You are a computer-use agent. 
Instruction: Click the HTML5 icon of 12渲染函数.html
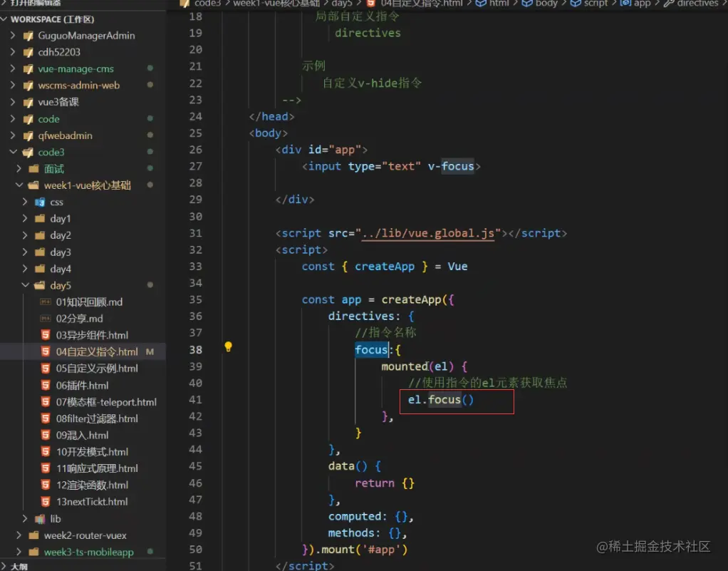point(46,485)
